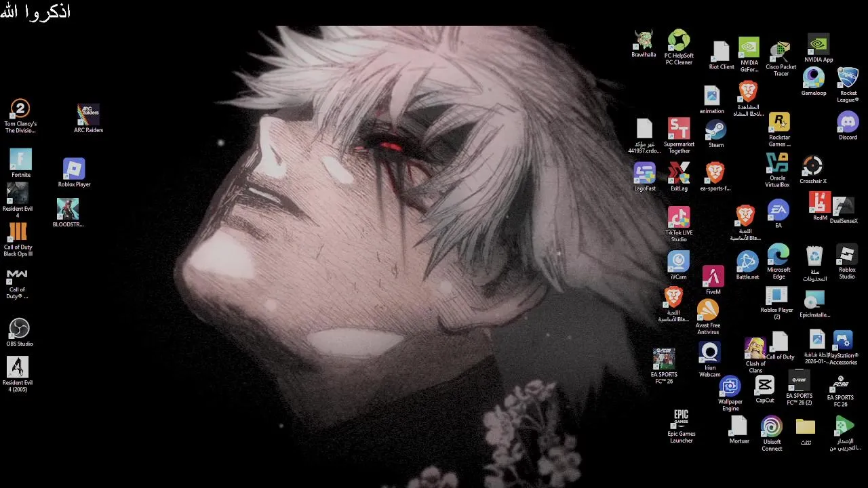
Task: Launch Fortnite icon
Action: [x=20, y=163]
